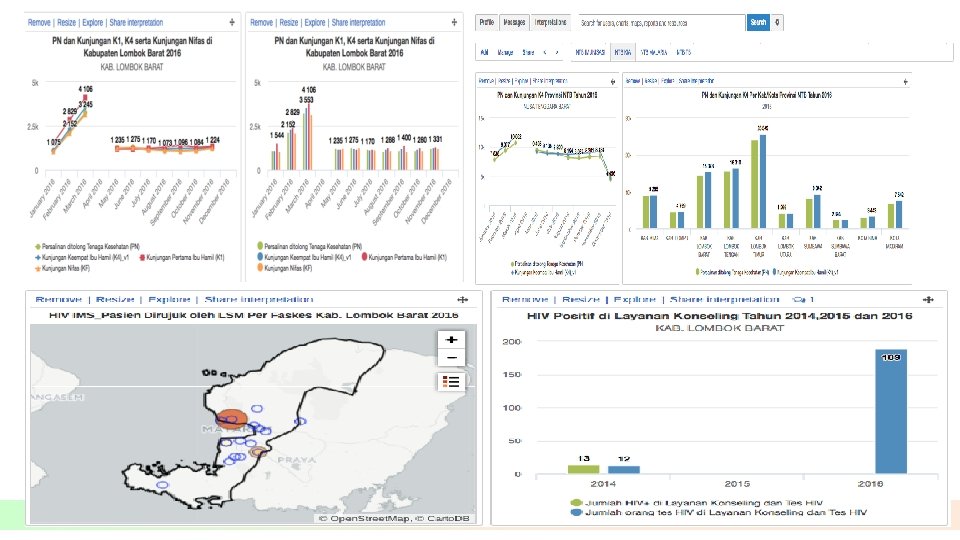Click Share interpretation on HIV IMS map panel
Image resolution: width=960 pixels, height=540 pixels.
[258, 299]
